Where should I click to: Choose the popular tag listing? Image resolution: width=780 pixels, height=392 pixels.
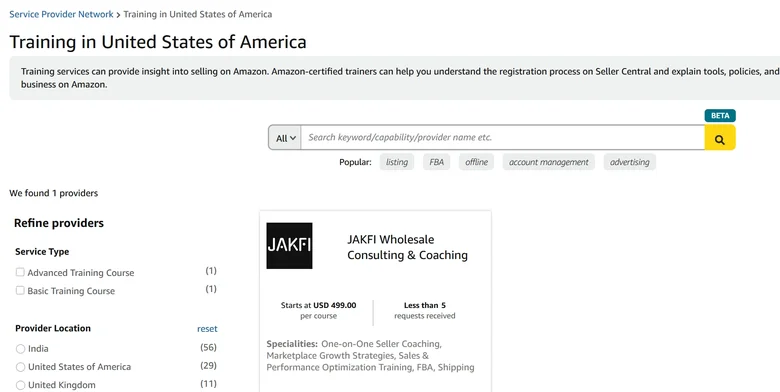coord(396,162)
